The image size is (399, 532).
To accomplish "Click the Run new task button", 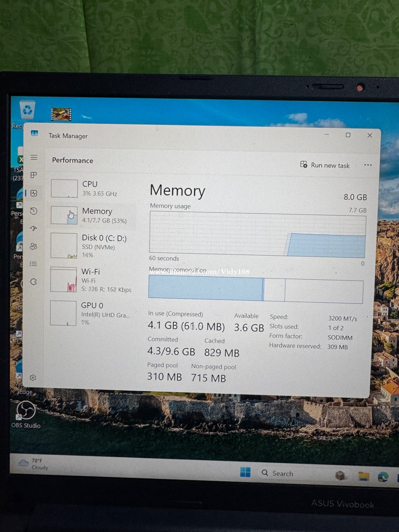I will [325, 165].
